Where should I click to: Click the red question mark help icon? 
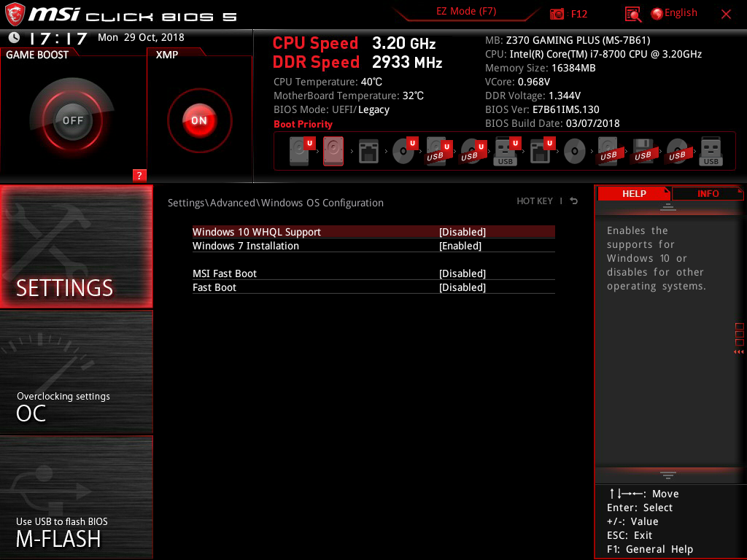click(x=139, y=175)
